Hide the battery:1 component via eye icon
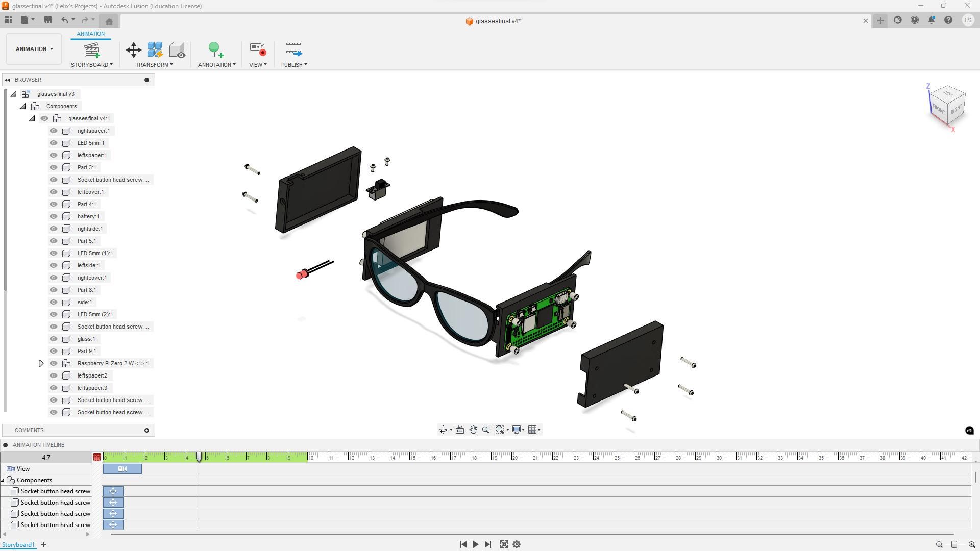 pyautogui.click(x=54, y=216)
